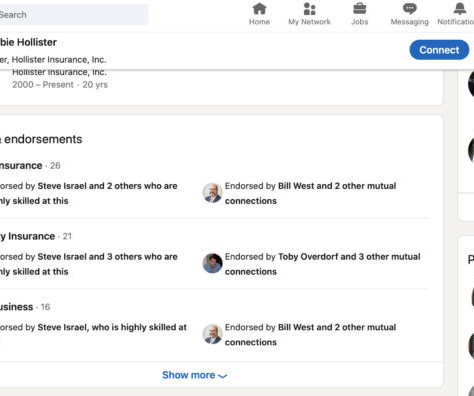Open the Hollister name in sticky header
Image resolution: width=474 pixels, height=396 pixels.
tap(28, 42)
